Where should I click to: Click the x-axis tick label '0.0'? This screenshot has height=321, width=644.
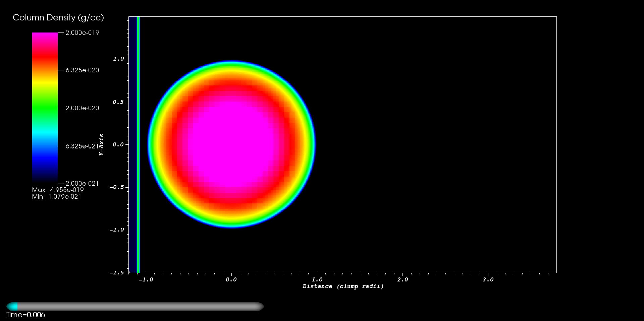231,279
